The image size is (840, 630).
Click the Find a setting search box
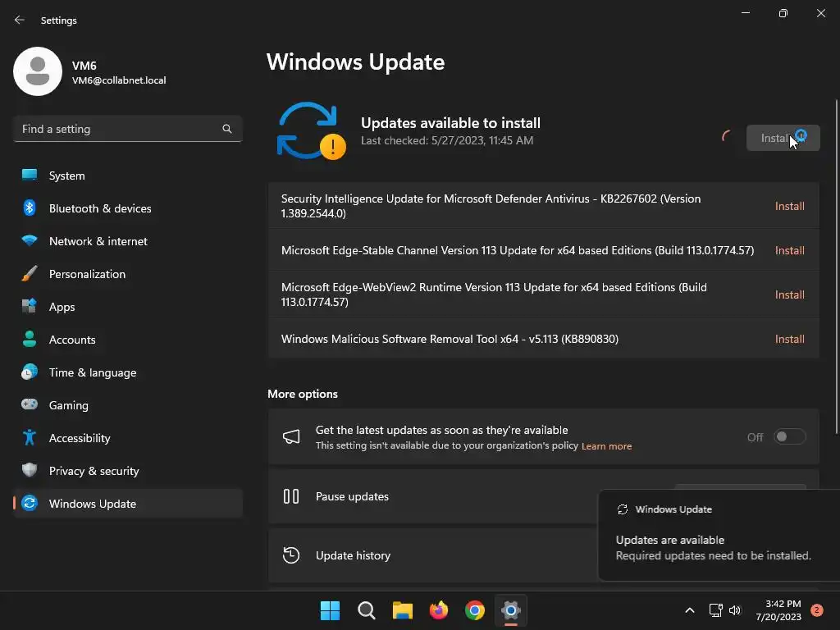[x=128, y=129]
